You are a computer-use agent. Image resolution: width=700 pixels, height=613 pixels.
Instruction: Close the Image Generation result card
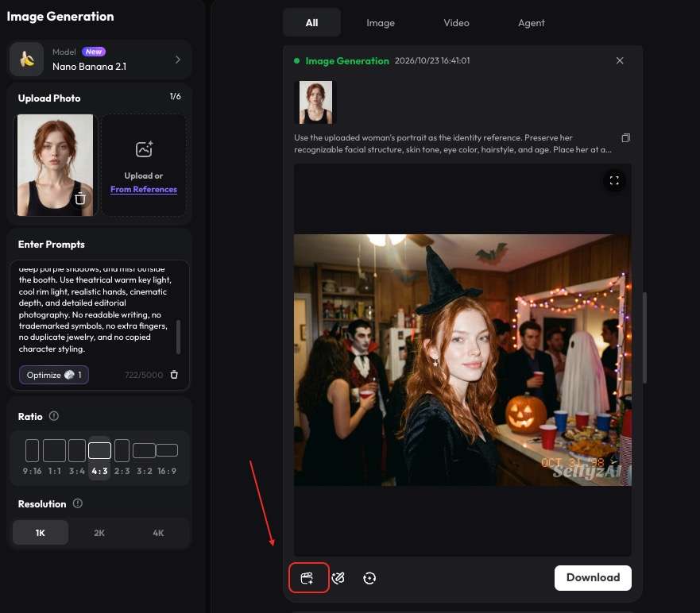point(620,60)
